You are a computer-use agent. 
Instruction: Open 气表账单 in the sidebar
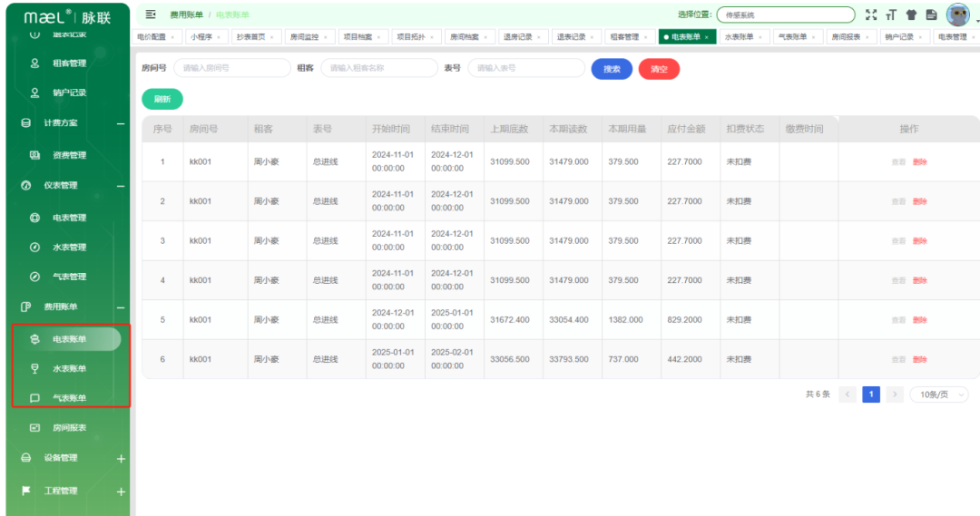pos(69,398)
